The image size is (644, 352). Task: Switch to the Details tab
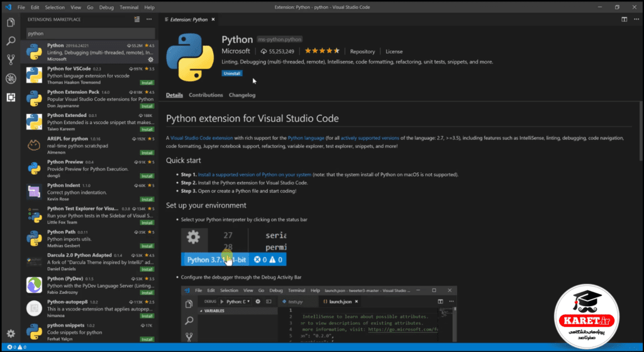(x=174, y=95)
